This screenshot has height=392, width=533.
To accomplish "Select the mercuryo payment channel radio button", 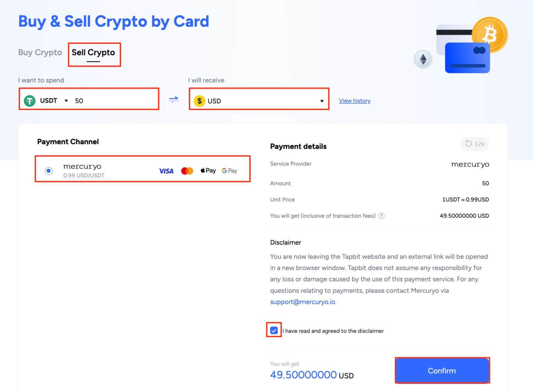I will pos(49,171).
